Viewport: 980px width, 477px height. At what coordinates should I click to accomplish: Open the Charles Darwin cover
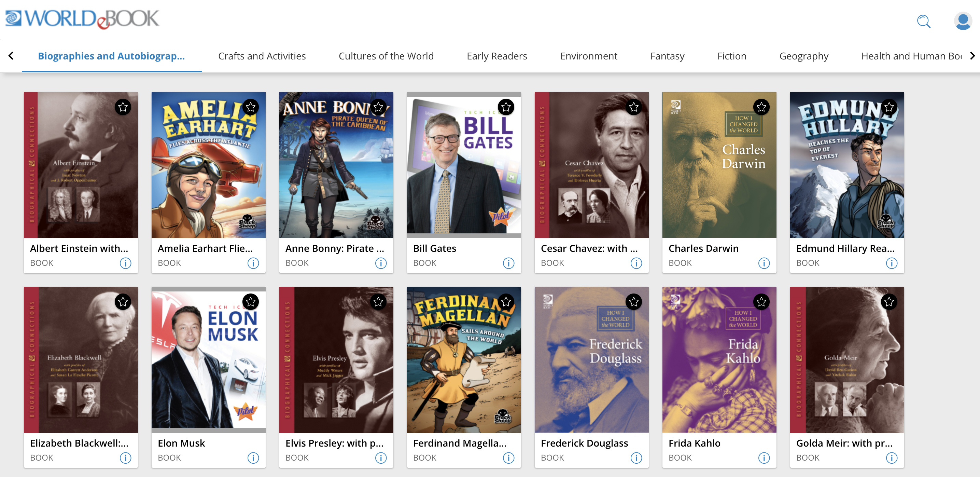tap(719, 165)
